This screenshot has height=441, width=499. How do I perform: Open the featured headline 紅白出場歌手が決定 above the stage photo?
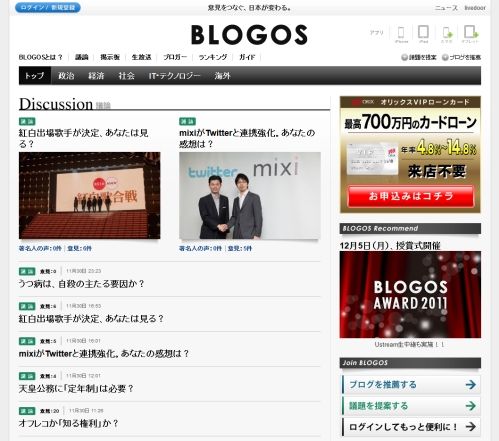[x=83, y=138]
